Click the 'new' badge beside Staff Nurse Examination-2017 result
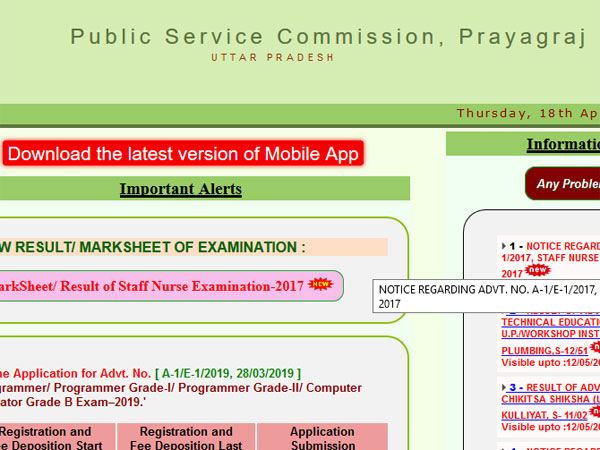 click(320, 285)
